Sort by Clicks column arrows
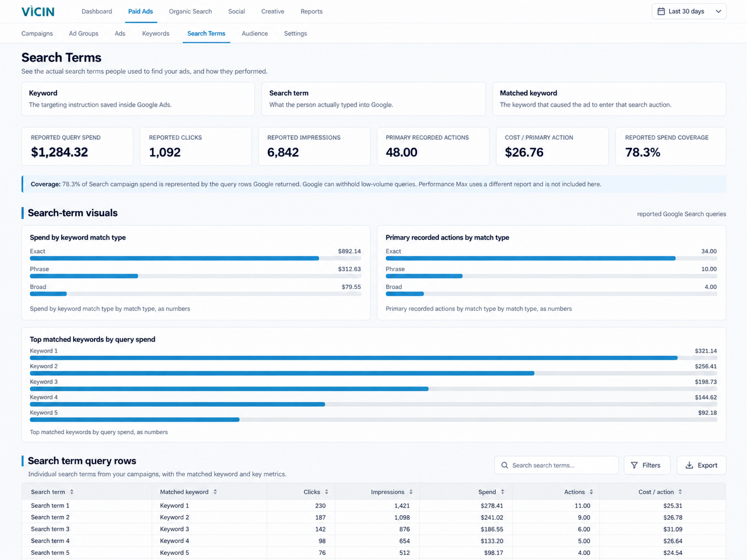This screenshot has height=560, width=747. pos(327,492)
